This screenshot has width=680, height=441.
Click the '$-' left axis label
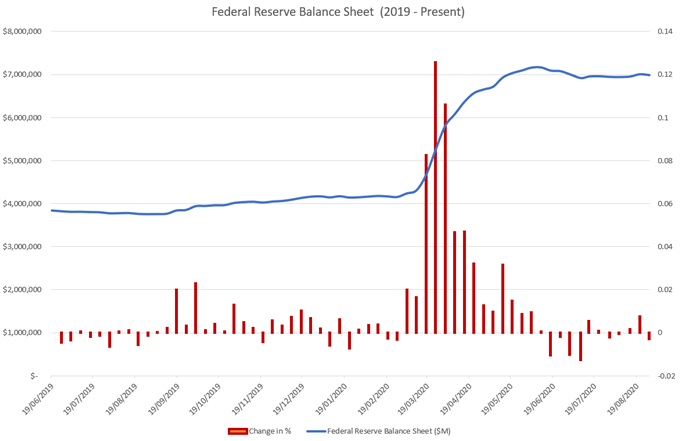pos(35,376)
